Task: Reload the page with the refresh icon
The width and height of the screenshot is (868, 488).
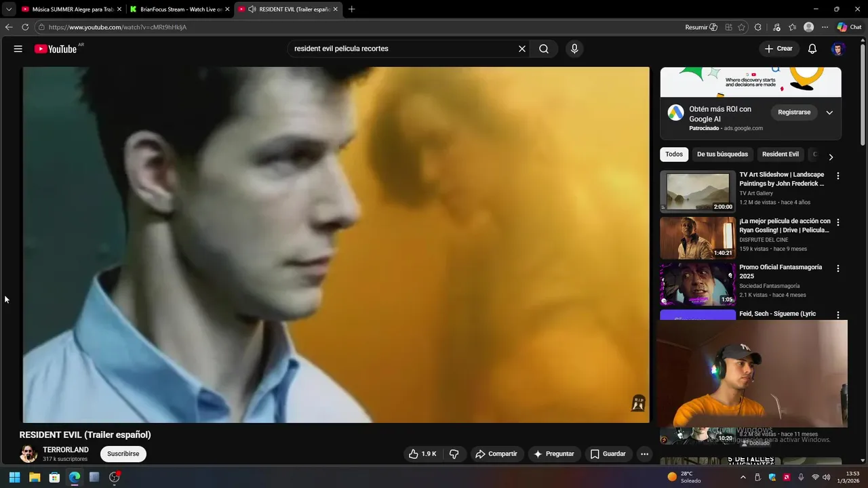Action: (25, 27)
